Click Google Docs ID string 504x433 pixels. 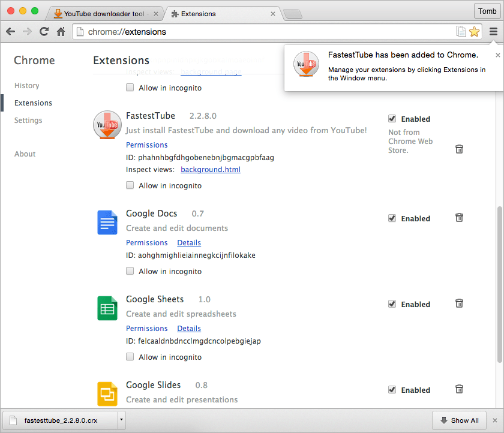[191, 255]
